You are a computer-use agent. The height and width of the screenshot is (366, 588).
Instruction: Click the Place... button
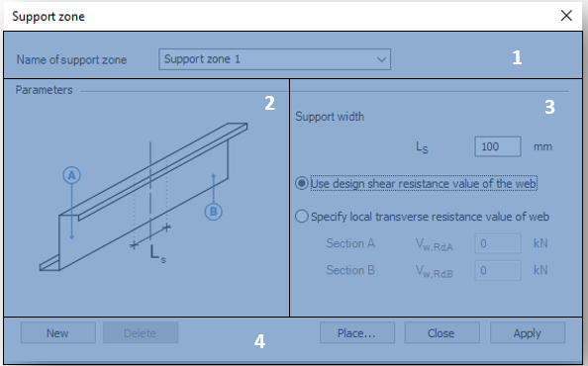point(357,332)
